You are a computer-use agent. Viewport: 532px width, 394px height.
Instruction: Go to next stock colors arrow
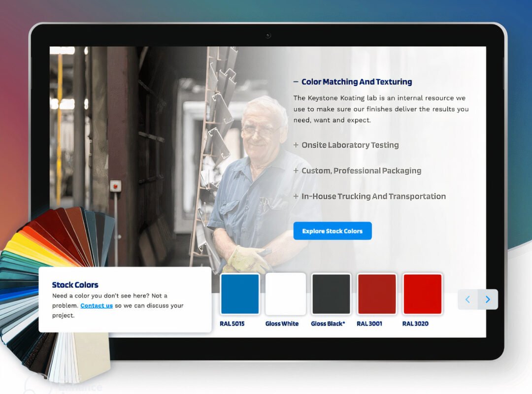pos(488,299)
